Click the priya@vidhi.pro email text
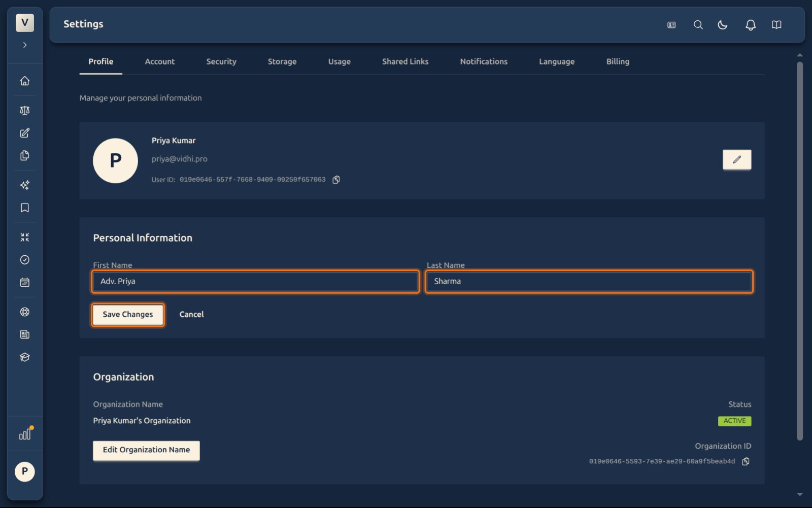 pos(180,159)
